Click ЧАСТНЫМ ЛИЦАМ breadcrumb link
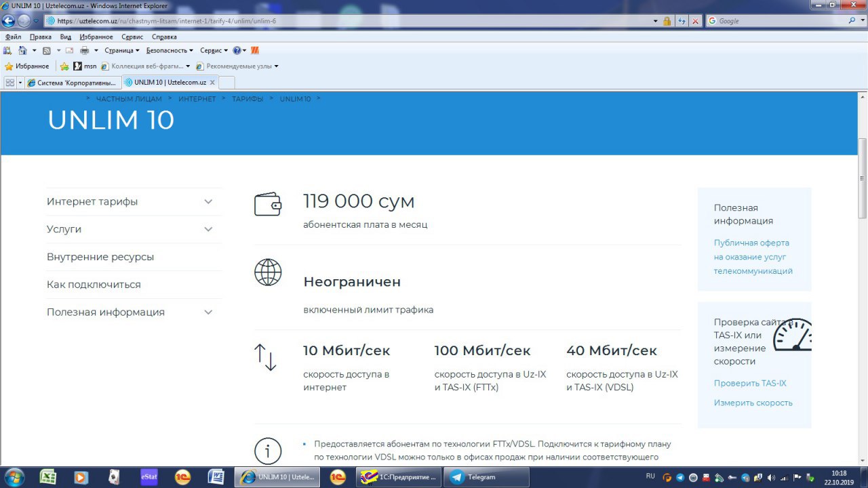 pos(129,99)
